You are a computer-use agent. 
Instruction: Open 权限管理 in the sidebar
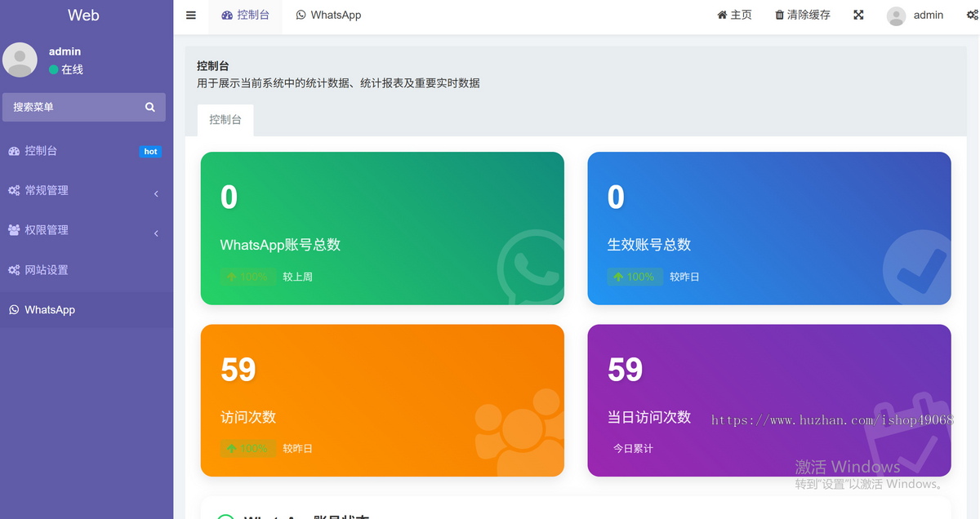pos(87,230)
